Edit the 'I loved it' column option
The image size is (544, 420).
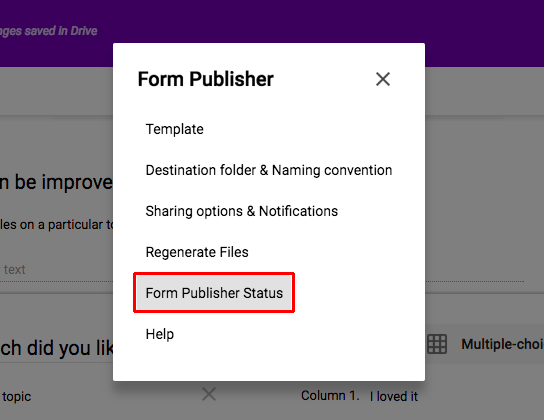click(x=394, y=396)
